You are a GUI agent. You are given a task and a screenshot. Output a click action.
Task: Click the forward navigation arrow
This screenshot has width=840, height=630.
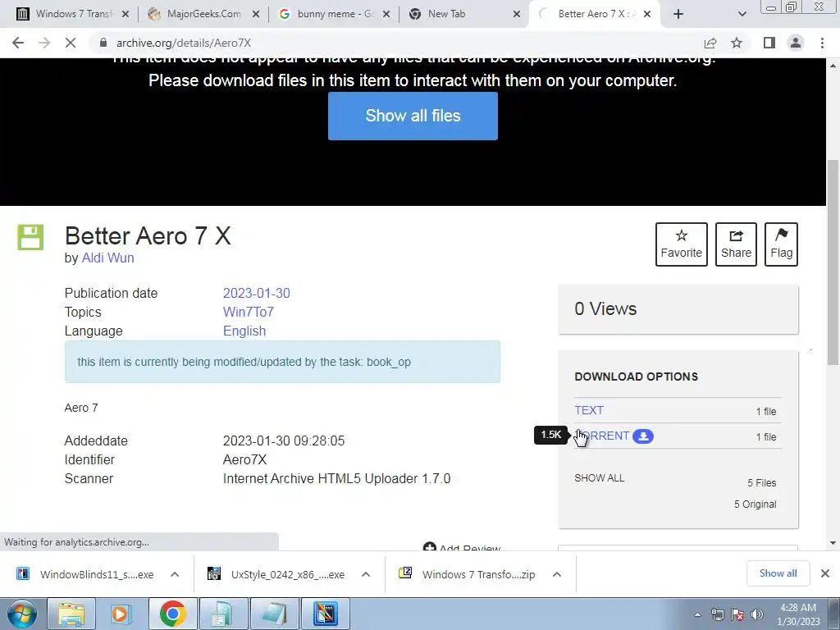[44, 43]
